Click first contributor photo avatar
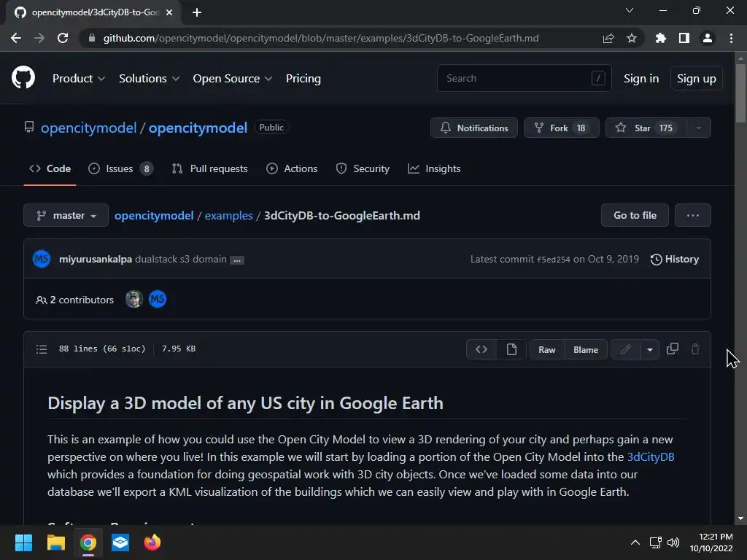The width and height of the screenshot is (747, 560). (134, 299)
